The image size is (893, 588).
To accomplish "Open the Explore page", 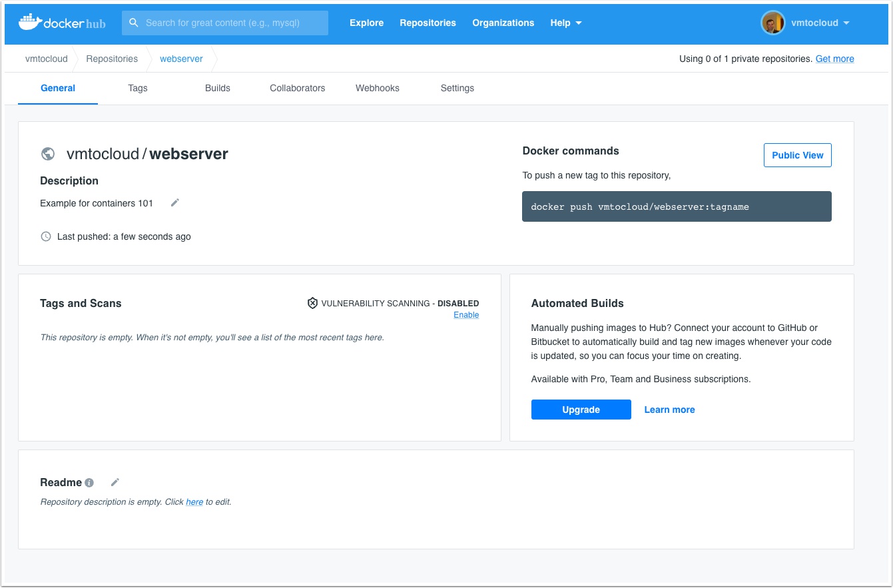I will point(367,23).
